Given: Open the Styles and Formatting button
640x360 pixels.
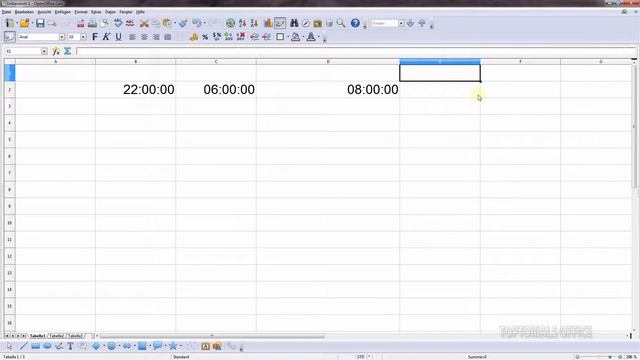Looking at the screenshot, I should coord(9,37).
